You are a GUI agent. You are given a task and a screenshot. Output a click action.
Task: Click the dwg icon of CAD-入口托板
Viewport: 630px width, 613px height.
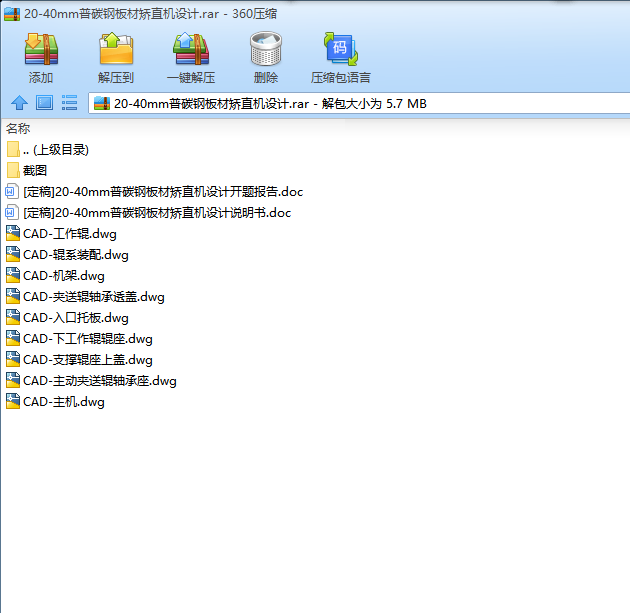(12, 317)
